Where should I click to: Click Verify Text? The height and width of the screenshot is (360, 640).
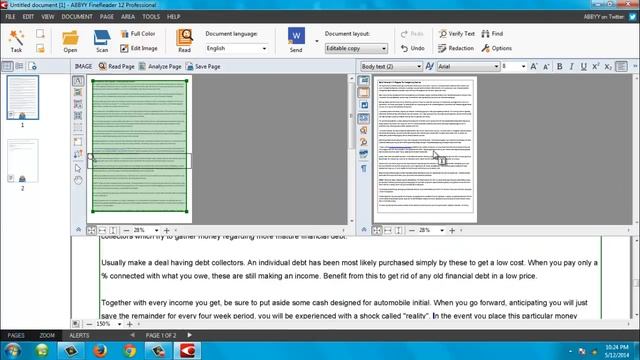point(457,33)
